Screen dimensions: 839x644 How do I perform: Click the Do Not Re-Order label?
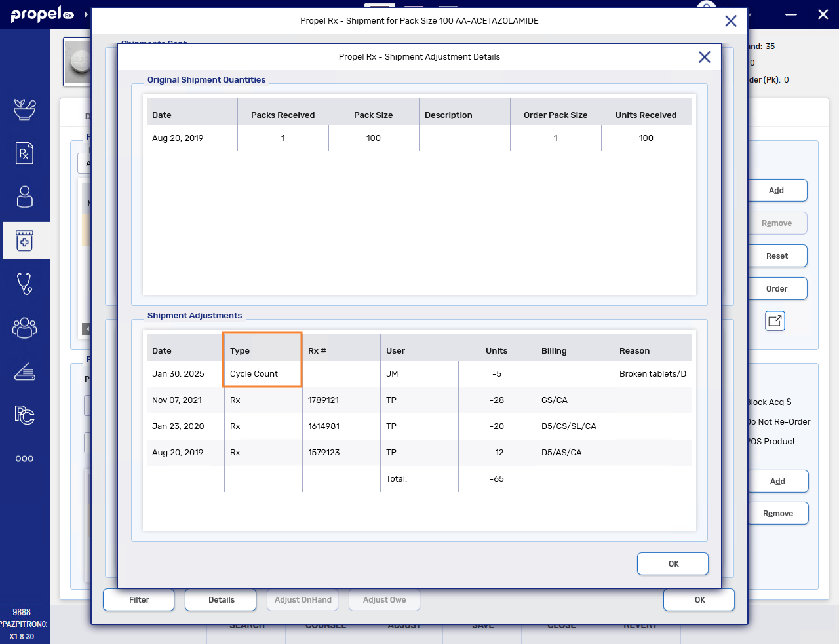(x=779, y=421)
